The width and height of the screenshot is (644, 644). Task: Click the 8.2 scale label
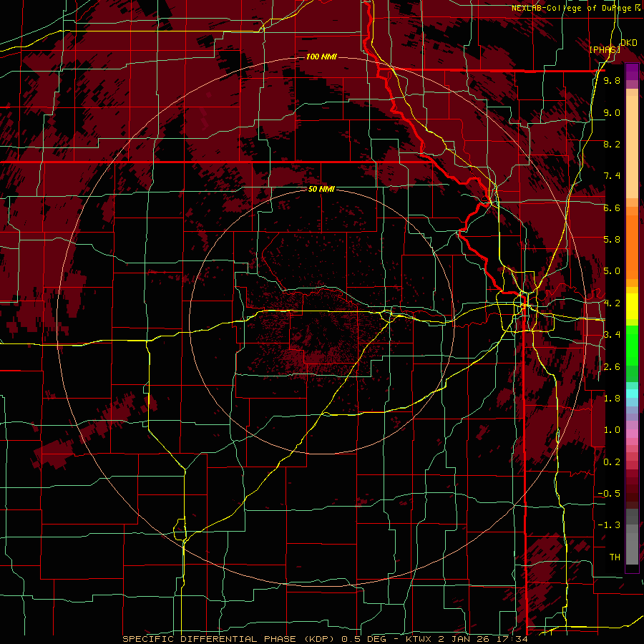pos(612,144)
